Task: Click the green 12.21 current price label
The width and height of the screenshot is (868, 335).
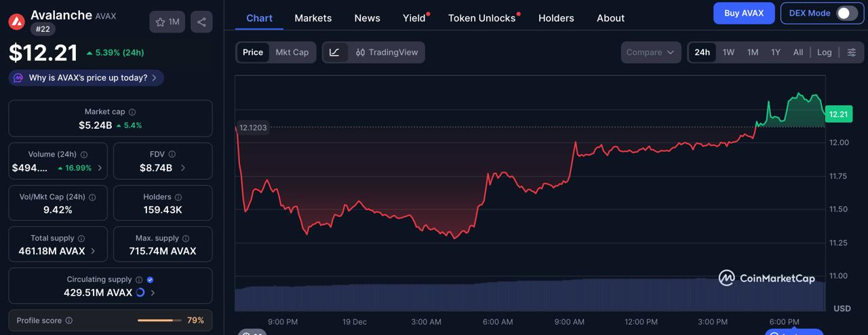Action: pyautogui.click(x=838, y=114)
